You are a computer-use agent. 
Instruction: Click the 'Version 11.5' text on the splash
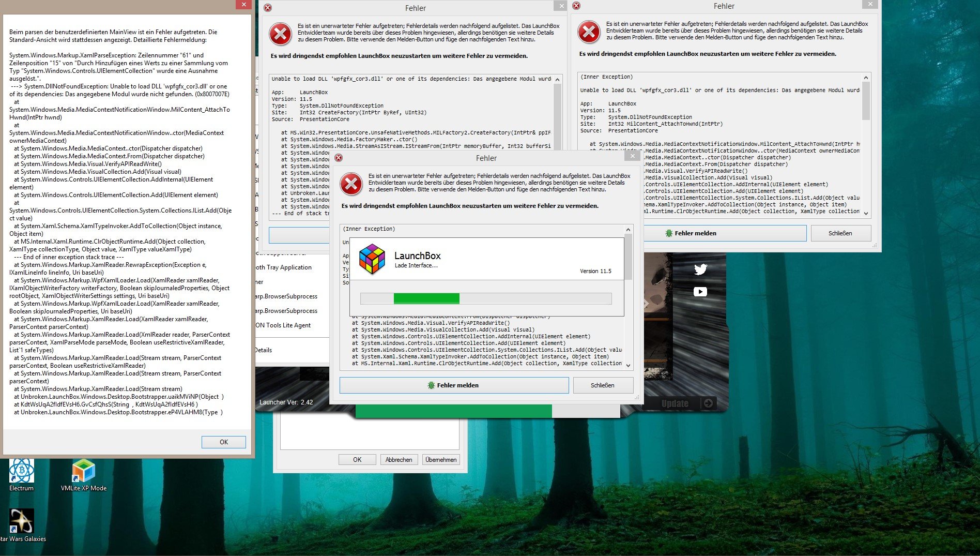pyautogui.click(x=595, y=271)
